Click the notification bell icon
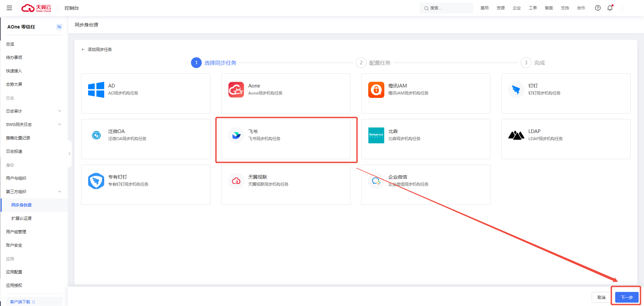 coord(610,8)
